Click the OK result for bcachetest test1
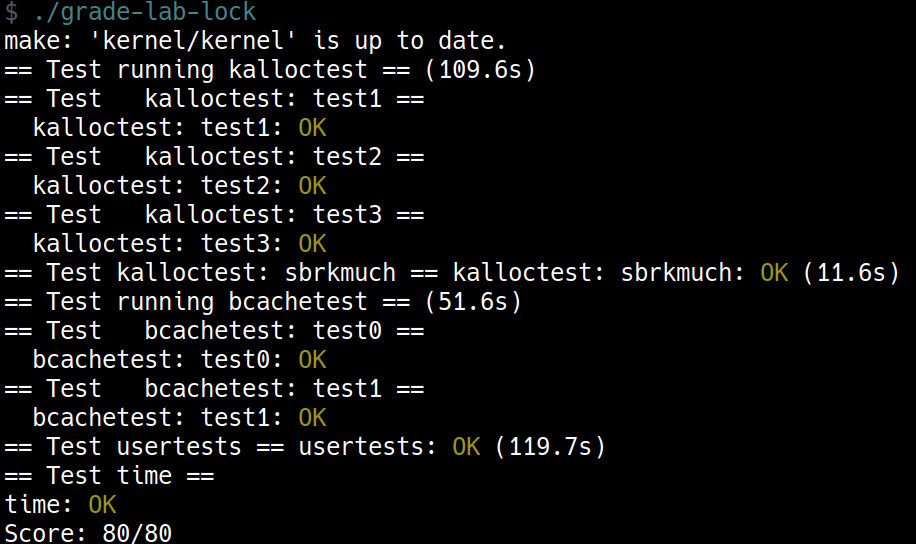This screenshot has height=544, width=916. (x=312, y=418)
